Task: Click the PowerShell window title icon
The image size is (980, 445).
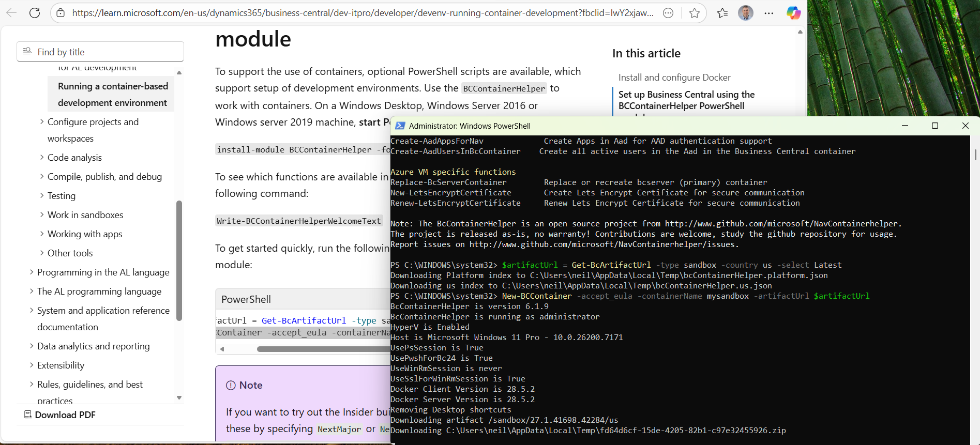Action: tap(400, 126)
